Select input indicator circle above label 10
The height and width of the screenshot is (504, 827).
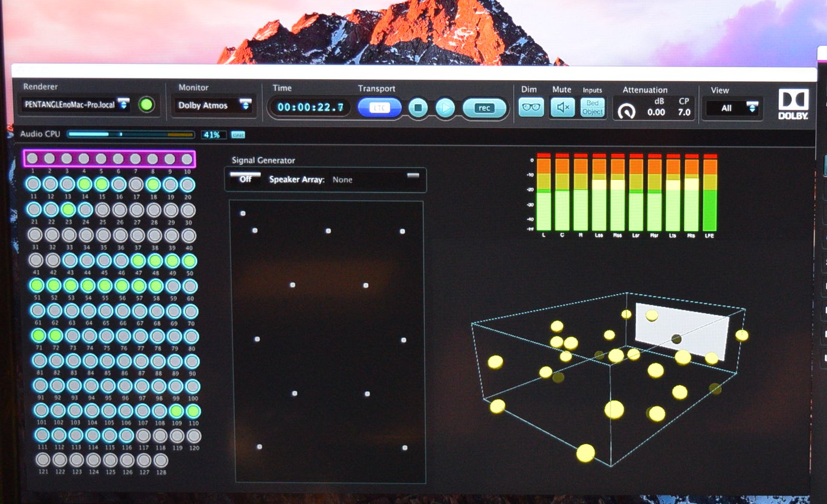pyautogui.click(x=186, y=159)
